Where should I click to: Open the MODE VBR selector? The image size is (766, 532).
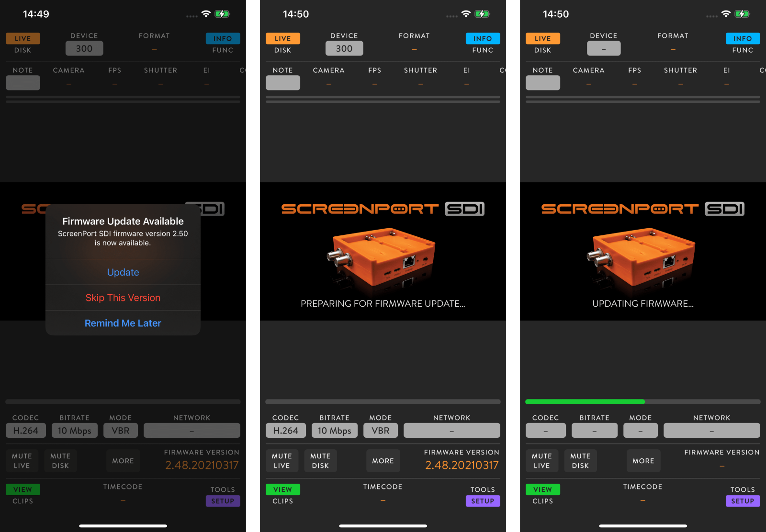click(x=120, y=430)
